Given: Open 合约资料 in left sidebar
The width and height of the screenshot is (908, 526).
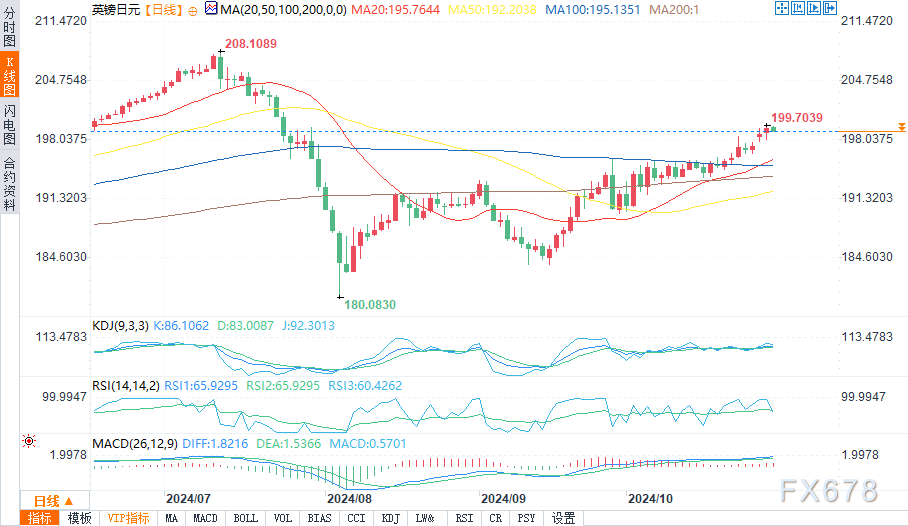Looking at the screenshot, I should [9, 184].
